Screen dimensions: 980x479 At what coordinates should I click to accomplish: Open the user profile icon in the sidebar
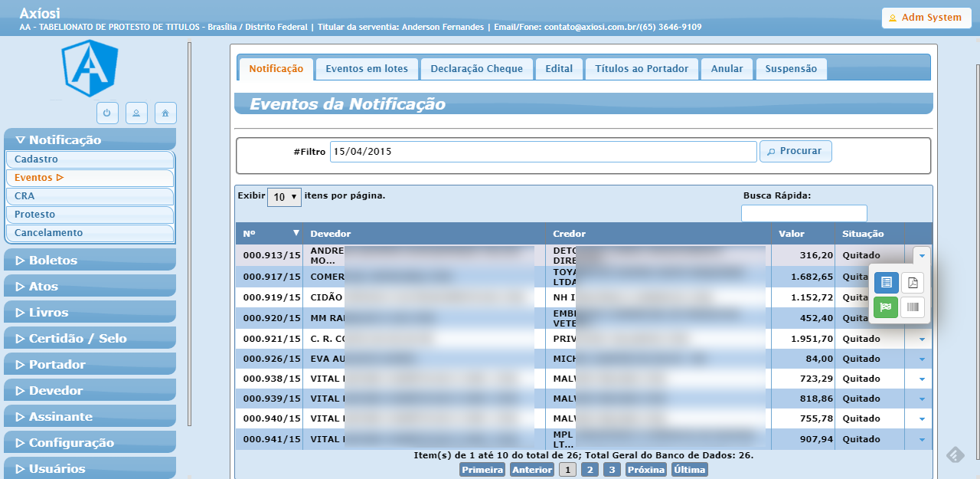click(x=136, y=113)
